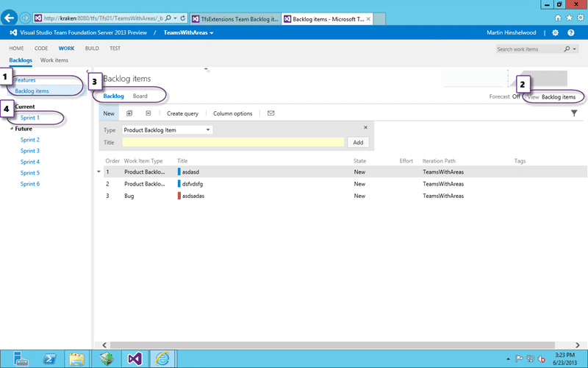Image resolution: width=588 pixels, height=368 pixels.
Task: Click Martin Hinshelwood user name
Action: click(511, 32)
